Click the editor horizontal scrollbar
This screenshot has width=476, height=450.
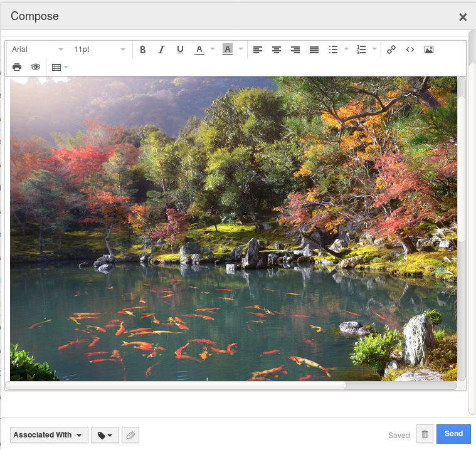pos(176,385)
